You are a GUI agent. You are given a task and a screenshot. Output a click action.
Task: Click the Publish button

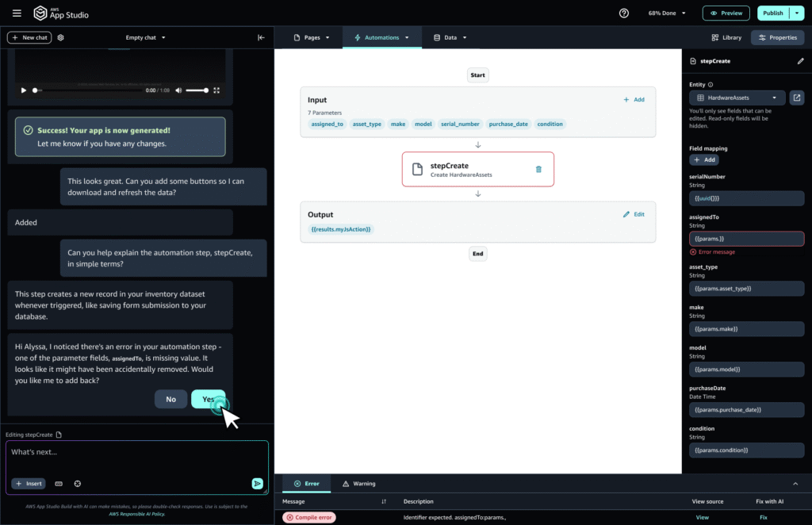pos(773,13)
